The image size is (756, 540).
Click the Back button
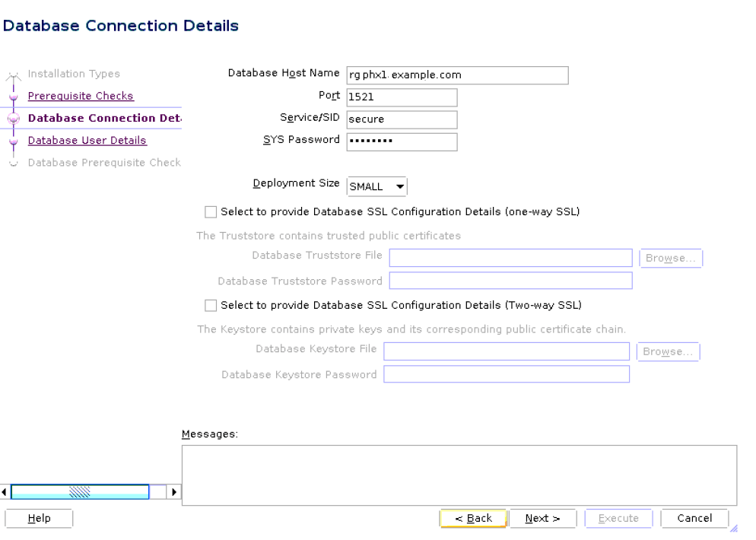point(473,518)
